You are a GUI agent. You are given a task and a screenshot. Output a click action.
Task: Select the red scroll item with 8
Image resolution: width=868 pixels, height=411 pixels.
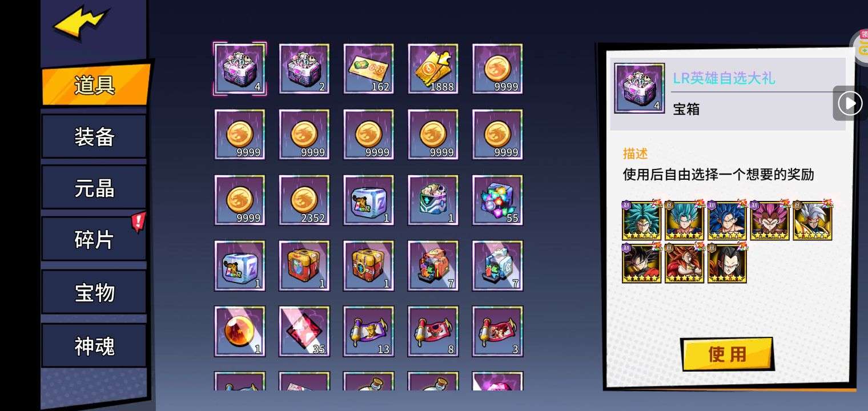tap(433, 332)
